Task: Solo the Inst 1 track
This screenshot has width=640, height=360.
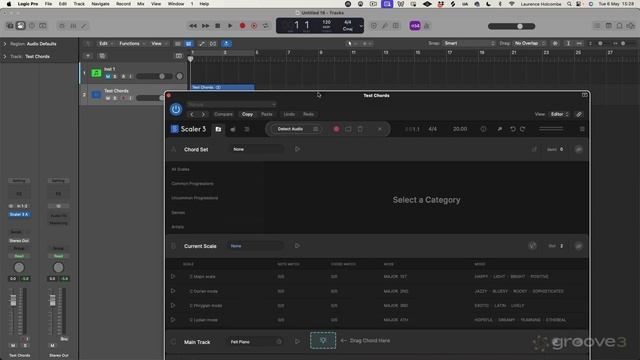Action: coord(115,76)
